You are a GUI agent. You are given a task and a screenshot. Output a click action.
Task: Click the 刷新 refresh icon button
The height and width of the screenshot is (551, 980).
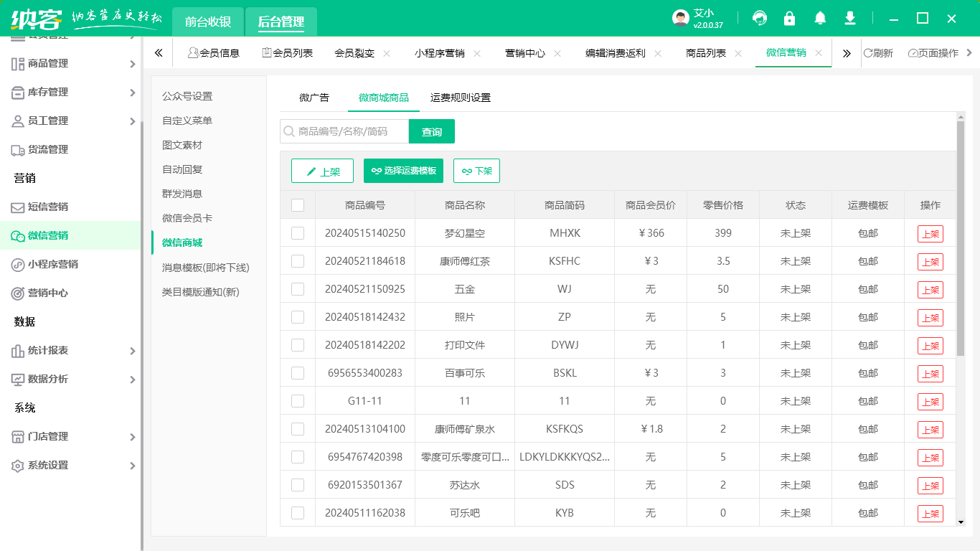[878, 53]
